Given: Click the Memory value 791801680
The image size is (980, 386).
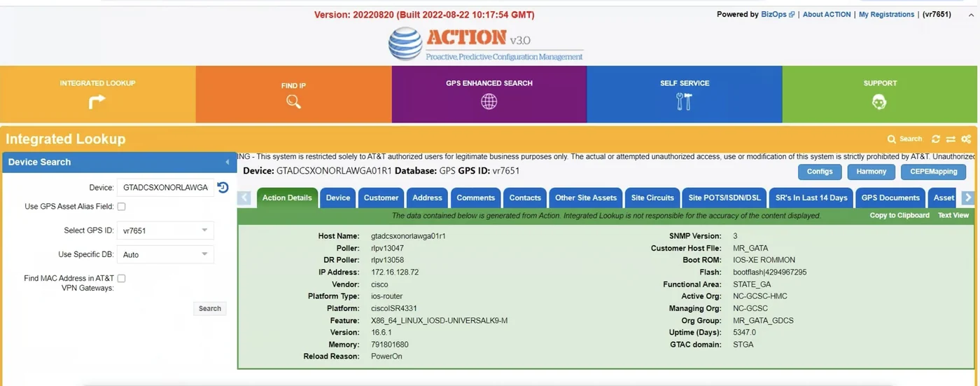Looking at the screenshot, I should tap(390, 345).
